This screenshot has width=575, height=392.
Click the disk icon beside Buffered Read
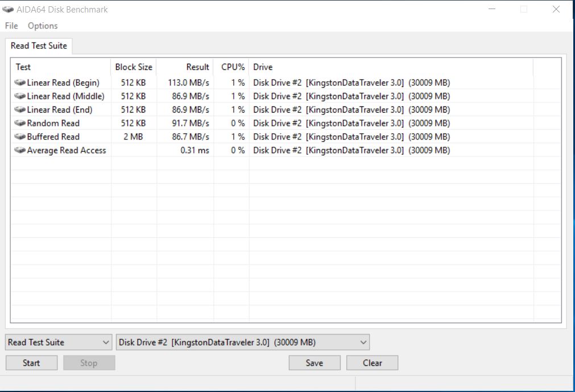(20, 137)
